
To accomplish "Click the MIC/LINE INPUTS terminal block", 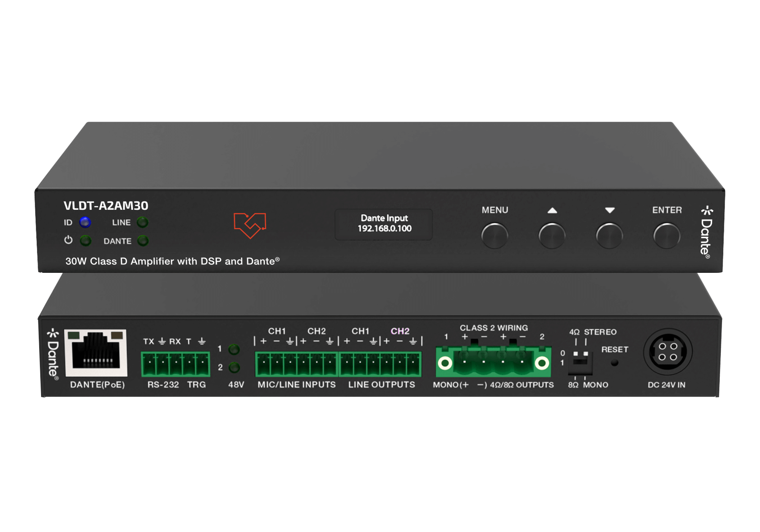I will [x=296, y=364].
